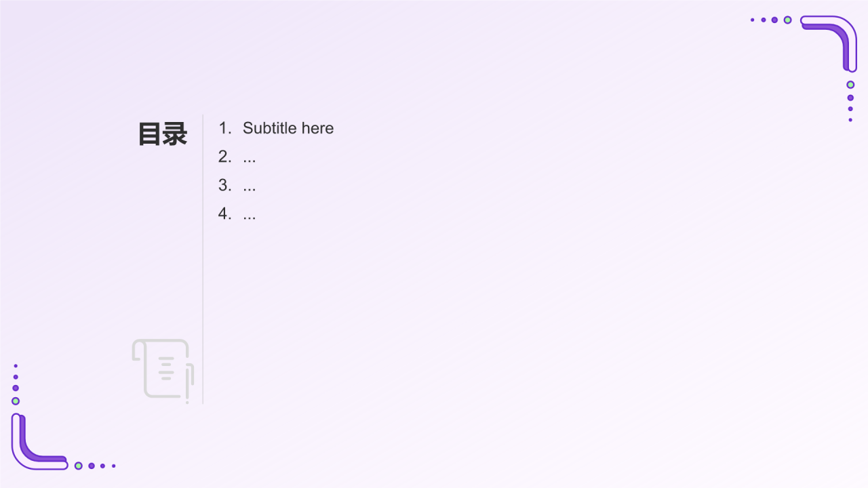Click the 'Subtitle here' list entry
This screenshot has width=868, height=488.
click(288, 128)
